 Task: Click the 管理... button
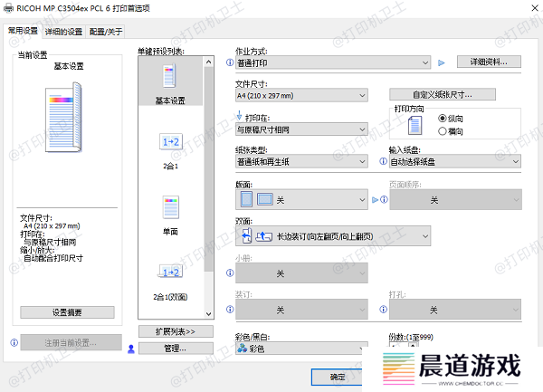click(176, 349)
